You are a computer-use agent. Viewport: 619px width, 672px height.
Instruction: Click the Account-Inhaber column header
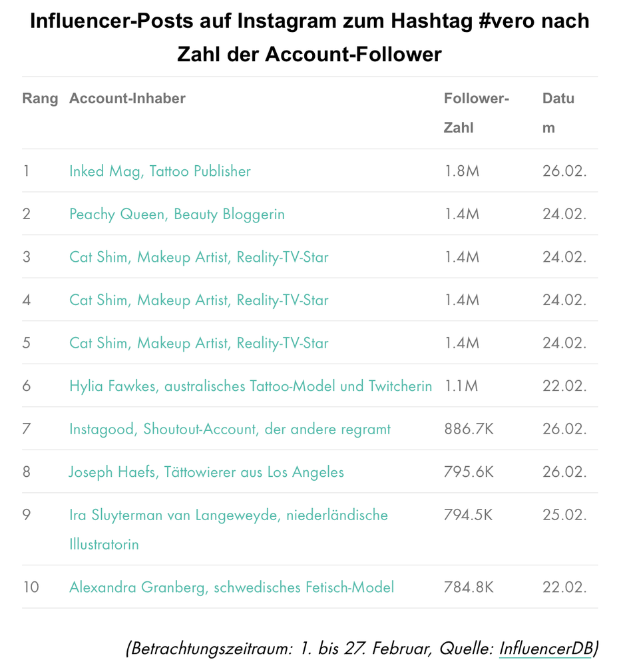pyautogui.click(x=127, y=99)
